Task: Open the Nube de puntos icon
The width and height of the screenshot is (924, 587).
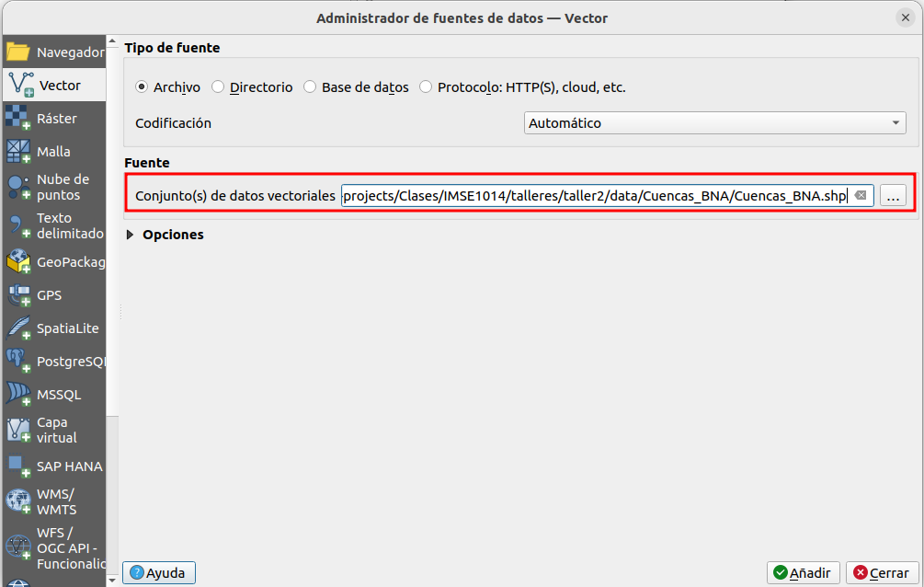Action: coord(18,187)
